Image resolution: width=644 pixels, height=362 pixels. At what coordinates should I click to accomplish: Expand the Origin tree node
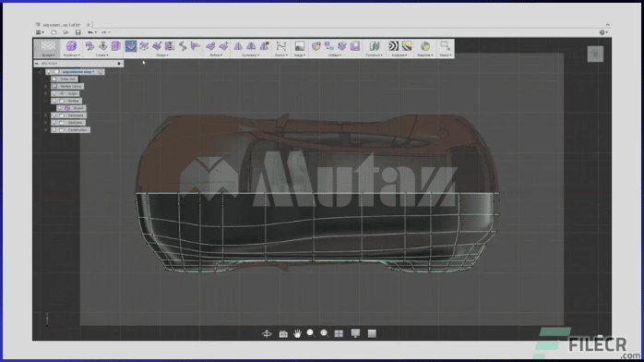point(45,93)
